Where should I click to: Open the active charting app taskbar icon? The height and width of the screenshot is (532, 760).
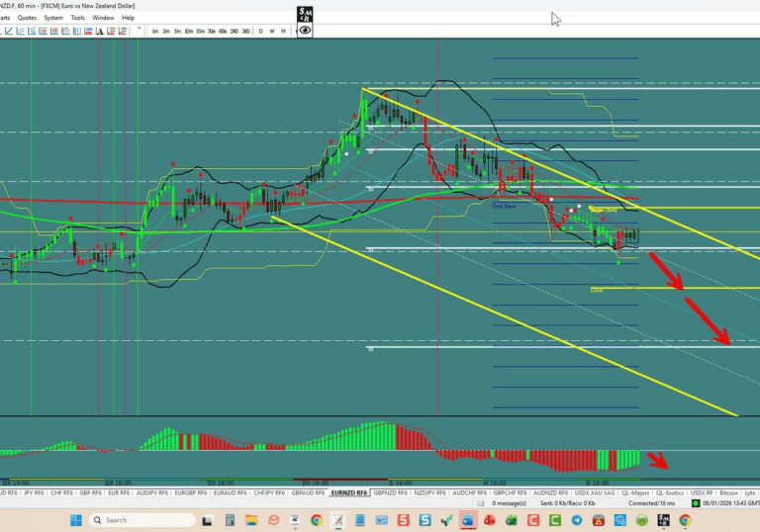(338, 520)
